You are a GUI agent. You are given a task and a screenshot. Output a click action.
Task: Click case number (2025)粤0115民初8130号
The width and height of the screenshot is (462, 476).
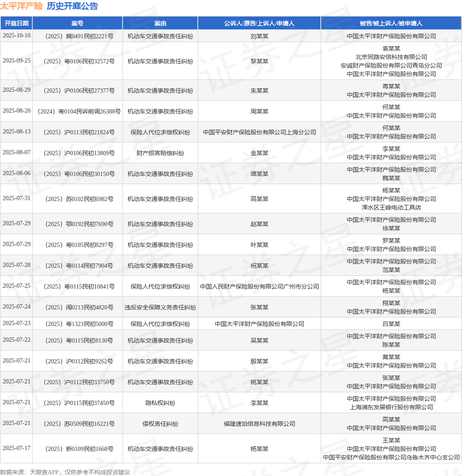click(79, 340)
